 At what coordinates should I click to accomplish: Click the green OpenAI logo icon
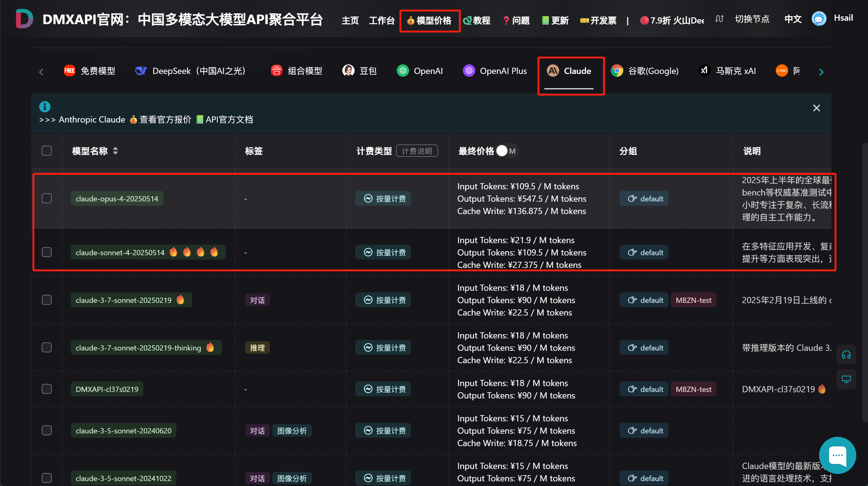pos(403,71)
